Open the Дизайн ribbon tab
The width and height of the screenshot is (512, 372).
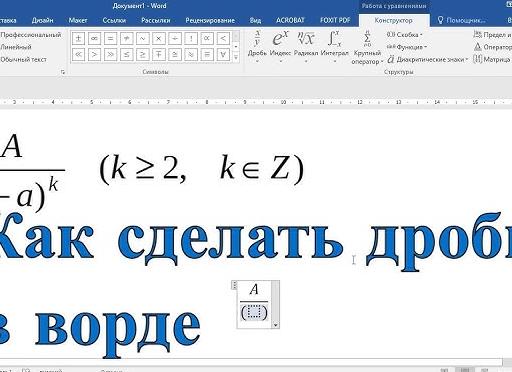43,20
